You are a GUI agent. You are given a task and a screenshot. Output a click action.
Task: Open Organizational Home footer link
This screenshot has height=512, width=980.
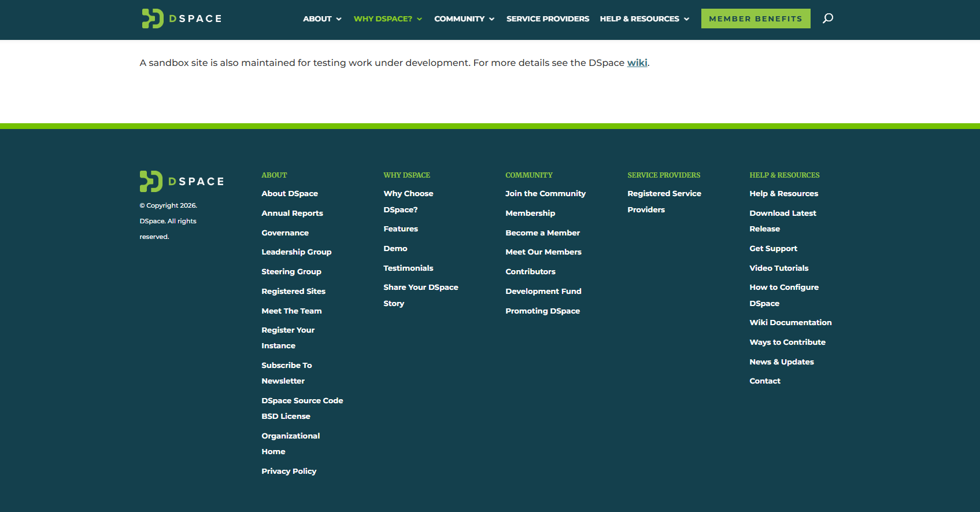(290, 444)
